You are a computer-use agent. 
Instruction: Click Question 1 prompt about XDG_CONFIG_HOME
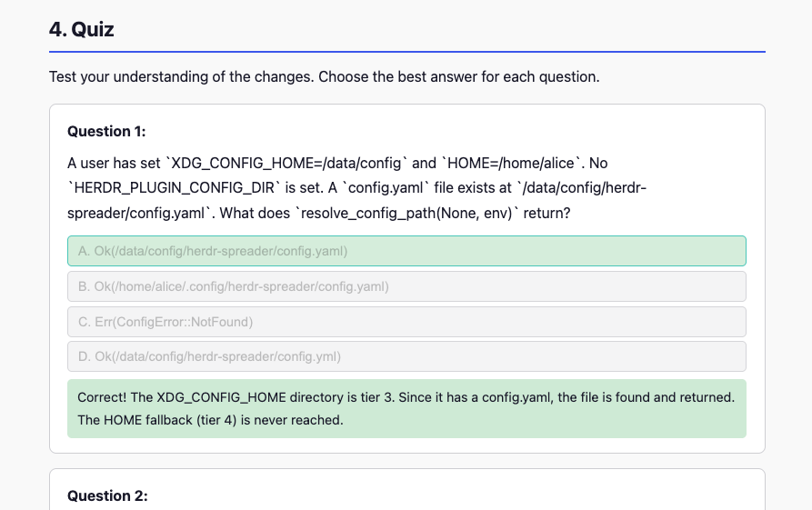(x=356, y=188)
